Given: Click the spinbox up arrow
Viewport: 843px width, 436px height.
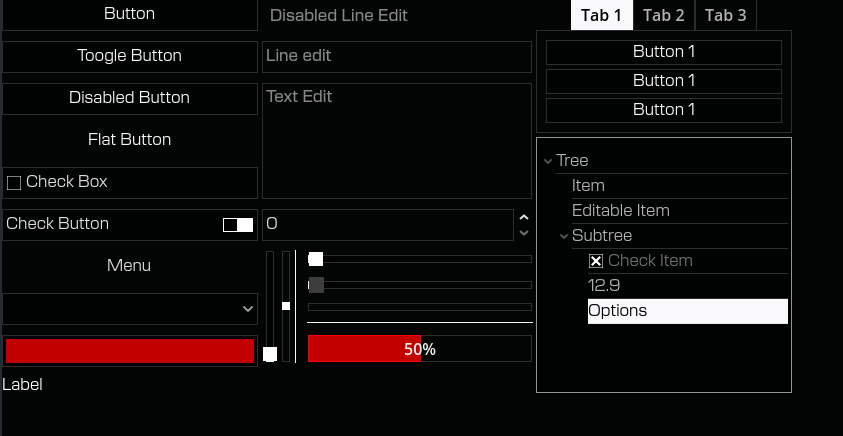Looking at the screenshot, I should click(x=524, y=217).
